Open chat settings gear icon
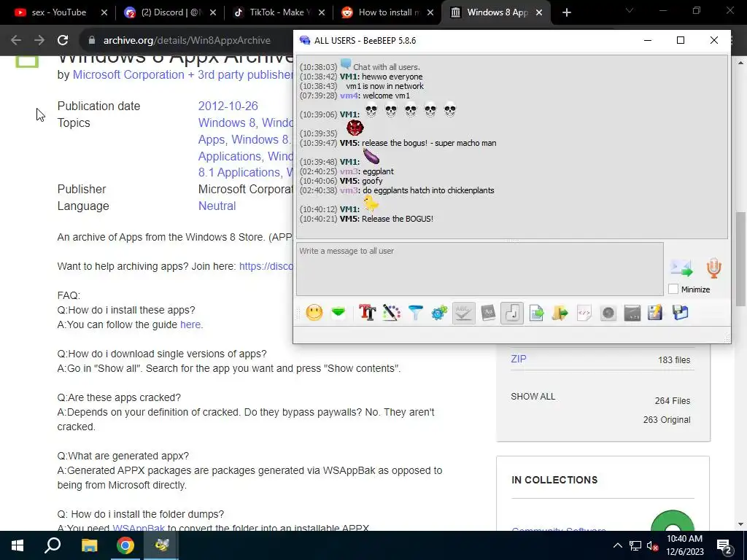The height and width of the screenshot is (560, 747). 439,313
